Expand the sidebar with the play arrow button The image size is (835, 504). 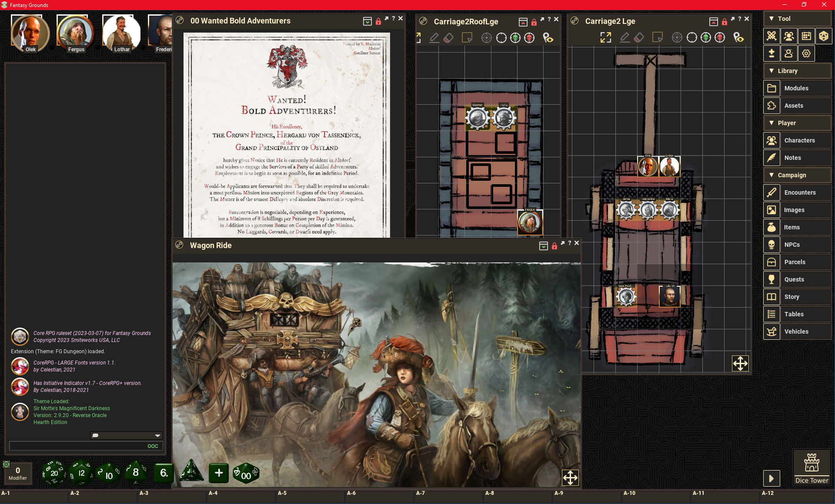pos(772,478)
